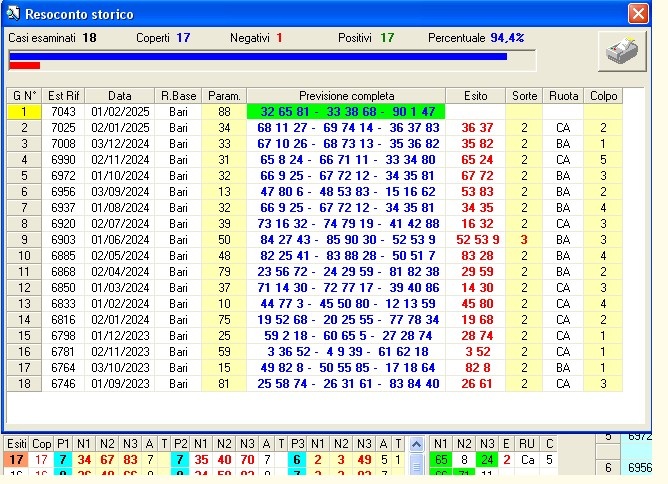This screenshot has width=668, height=484.
Task: Select the highlighted green forecast in row 1
Action: (x=345, y=112)
